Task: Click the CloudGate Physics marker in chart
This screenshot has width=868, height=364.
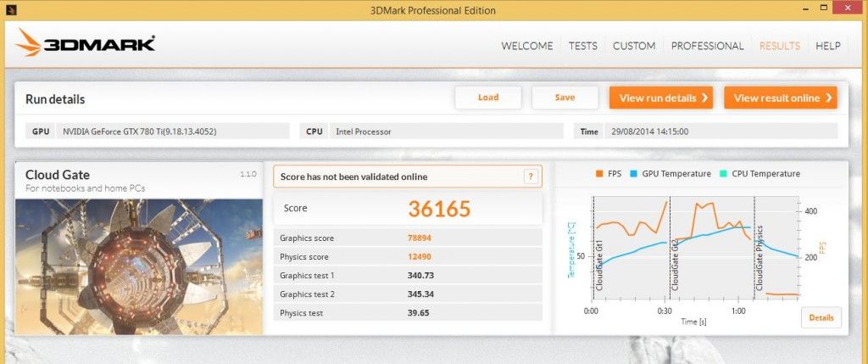Action: 759,258
